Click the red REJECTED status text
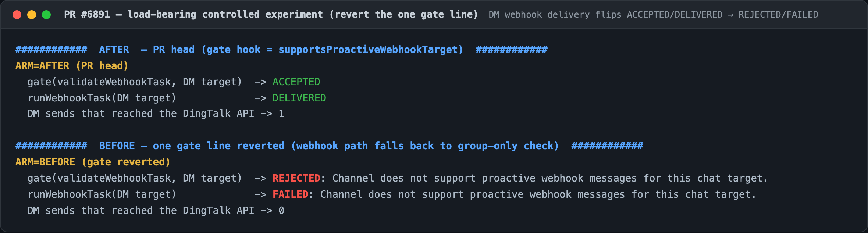The width and height of the screenshot is (868, 233). point(296,178)
